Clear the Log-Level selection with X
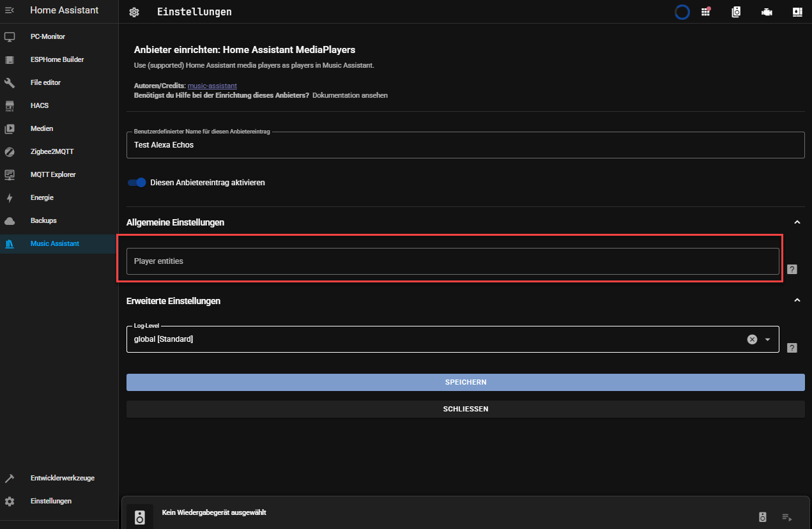This screenshot has width=812, height=529. click(x=752, y=339)
